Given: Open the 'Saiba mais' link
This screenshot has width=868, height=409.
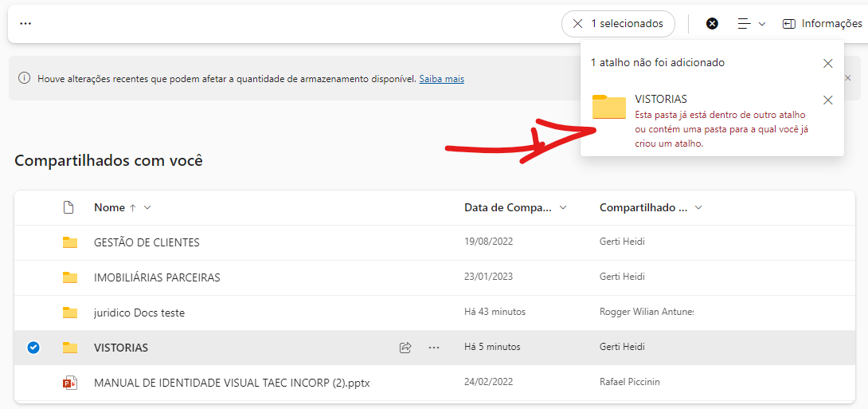Looking at the screenshot, I should 442,79.
